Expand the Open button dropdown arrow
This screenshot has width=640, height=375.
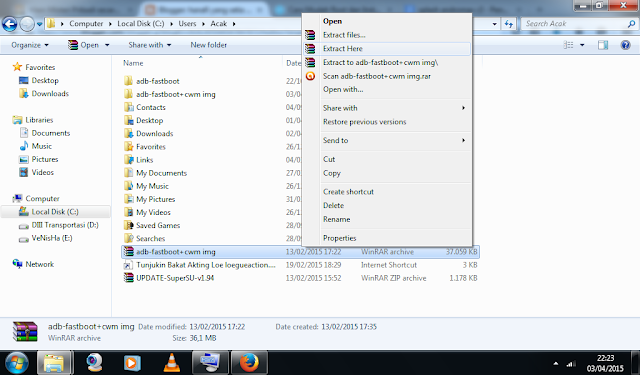click(107, 45)
